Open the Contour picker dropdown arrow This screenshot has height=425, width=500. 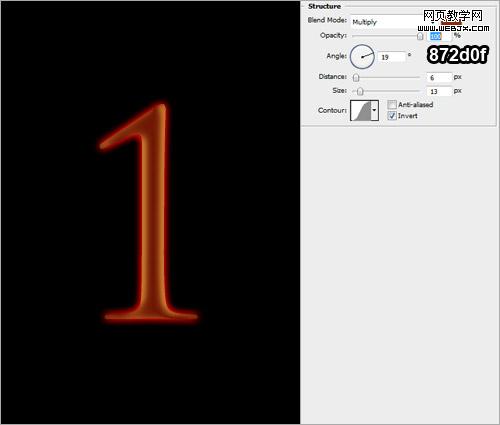coord(375,110)
